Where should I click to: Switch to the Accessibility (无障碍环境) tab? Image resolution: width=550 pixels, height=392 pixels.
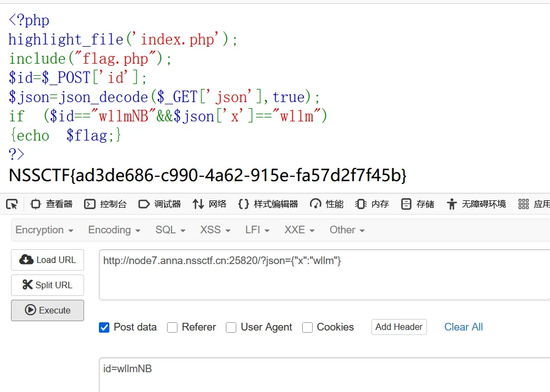point(476,204)
